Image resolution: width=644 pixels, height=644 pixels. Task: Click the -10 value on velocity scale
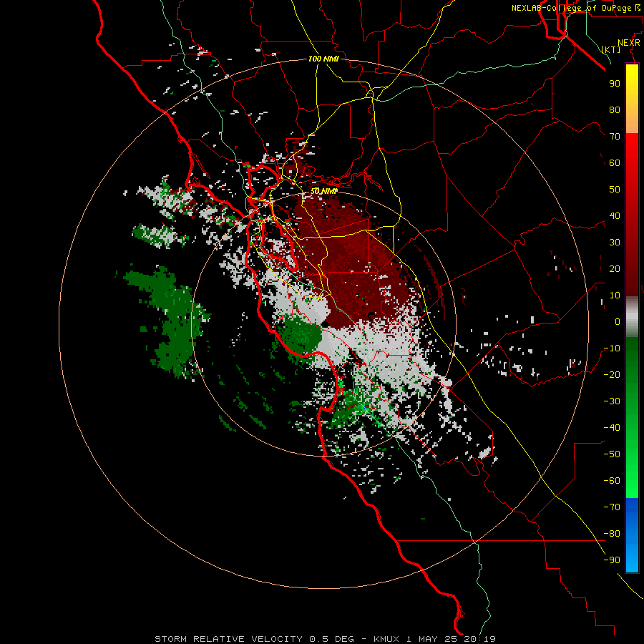(612, 348)
